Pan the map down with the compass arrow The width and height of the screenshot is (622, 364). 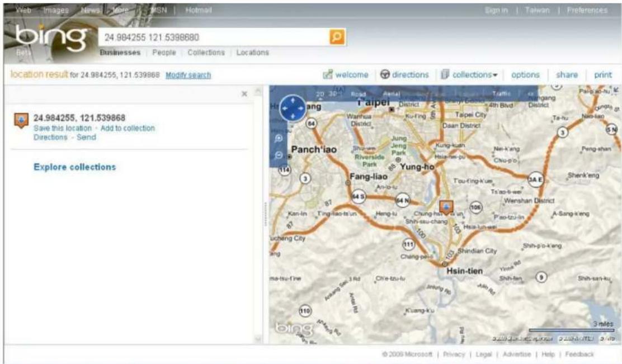293,116
